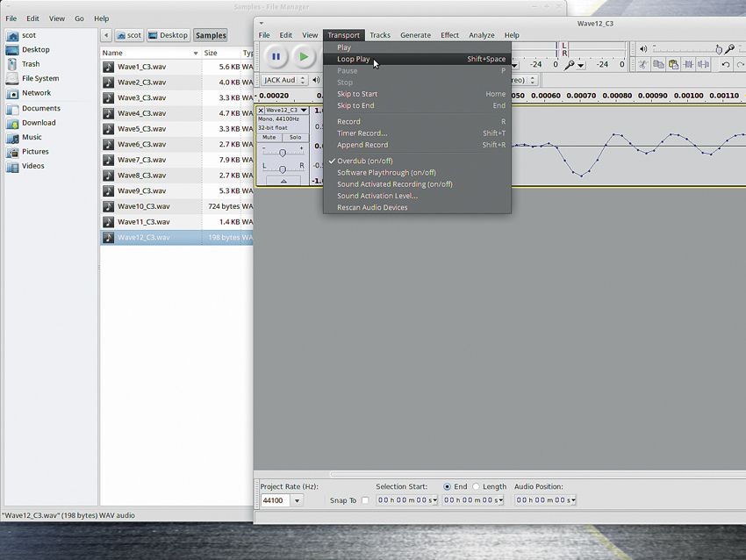Open the Music folder in the sidebar
The width and height of the screenshot is (746, 560).
(29, 137)
